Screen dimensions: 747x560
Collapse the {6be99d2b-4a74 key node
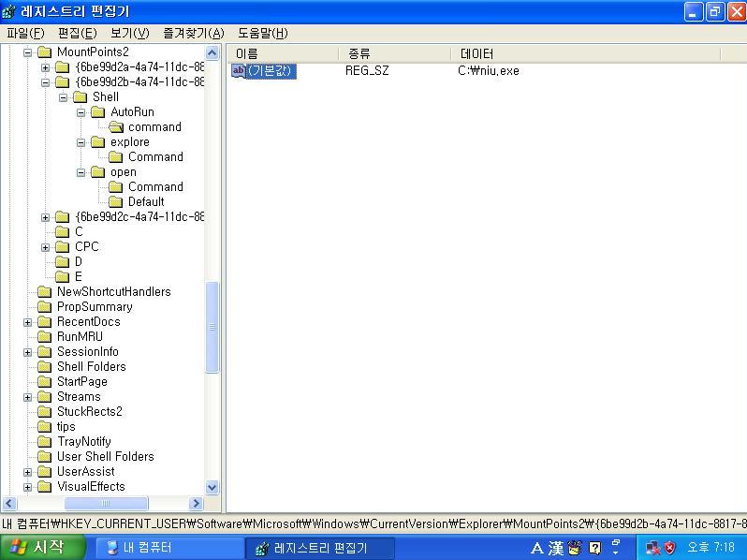(45, 82)
